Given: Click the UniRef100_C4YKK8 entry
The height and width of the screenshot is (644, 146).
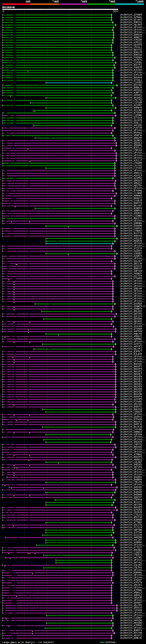Looking at the screenshot, I should click(131, 610).
